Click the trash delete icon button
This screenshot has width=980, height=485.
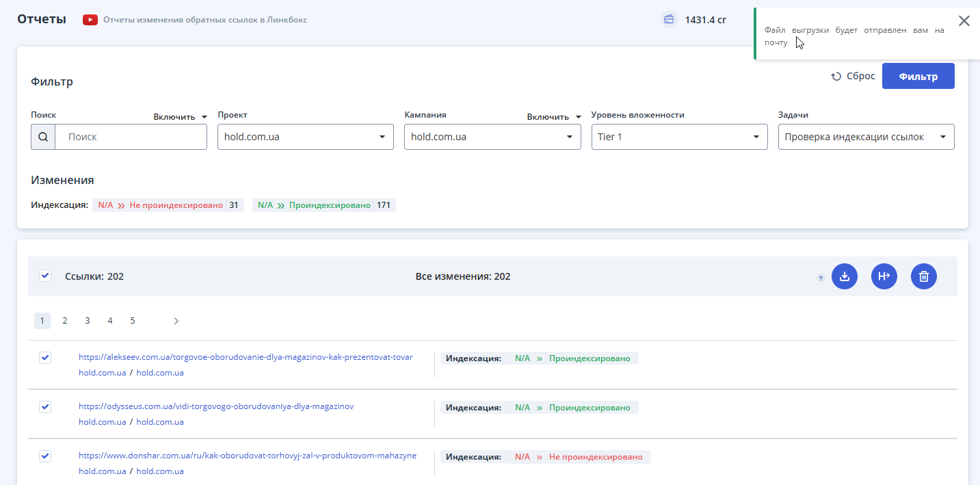click(x=924, y=276)
